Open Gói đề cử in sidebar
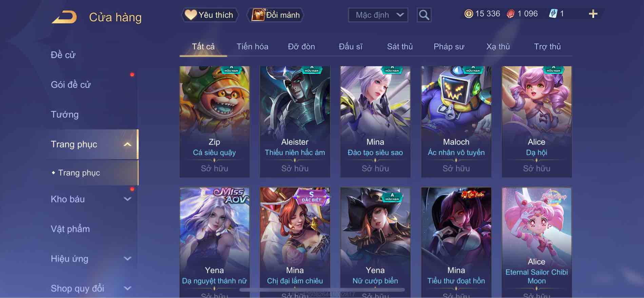644x298 pixels. tap(71, 85)
